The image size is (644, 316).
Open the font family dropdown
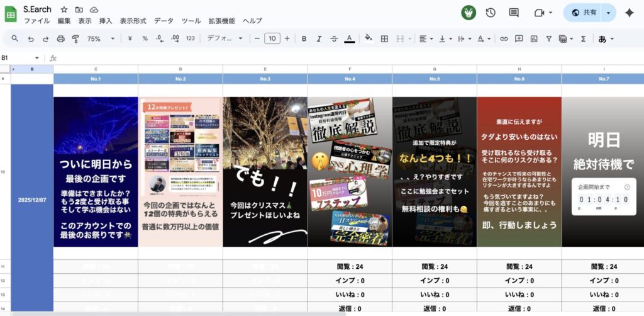[x=225, y=38]
